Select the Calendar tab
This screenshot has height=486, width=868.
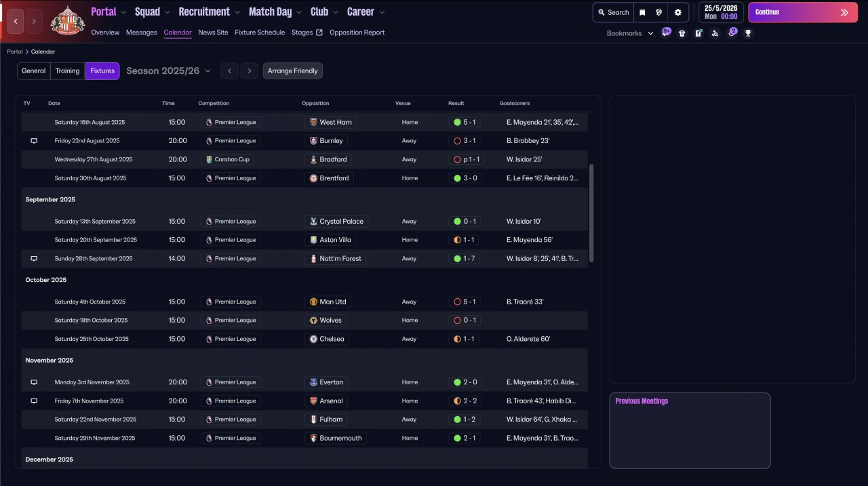[x=178, y=33]
